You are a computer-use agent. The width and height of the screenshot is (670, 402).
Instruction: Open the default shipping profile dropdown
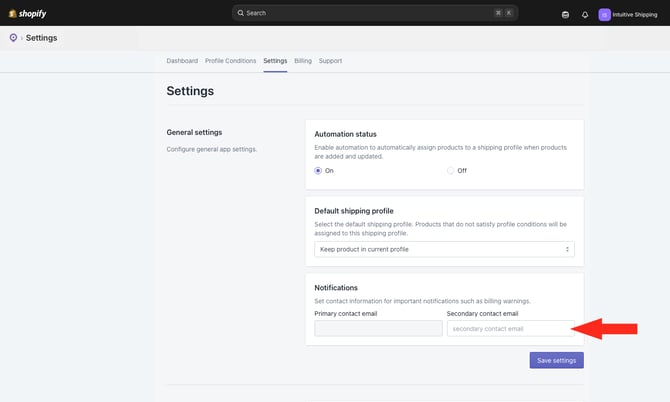click(444, 249)
